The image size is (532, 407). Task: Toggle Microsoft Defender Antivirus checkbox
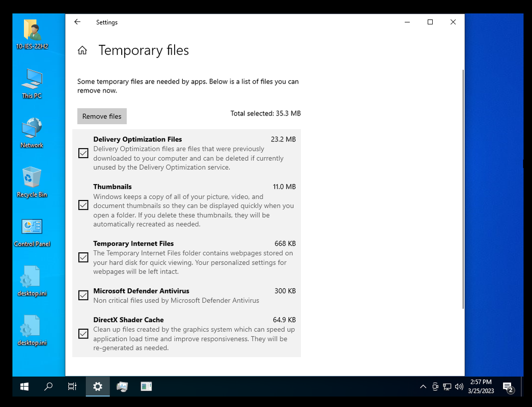(x=83, y=296)
